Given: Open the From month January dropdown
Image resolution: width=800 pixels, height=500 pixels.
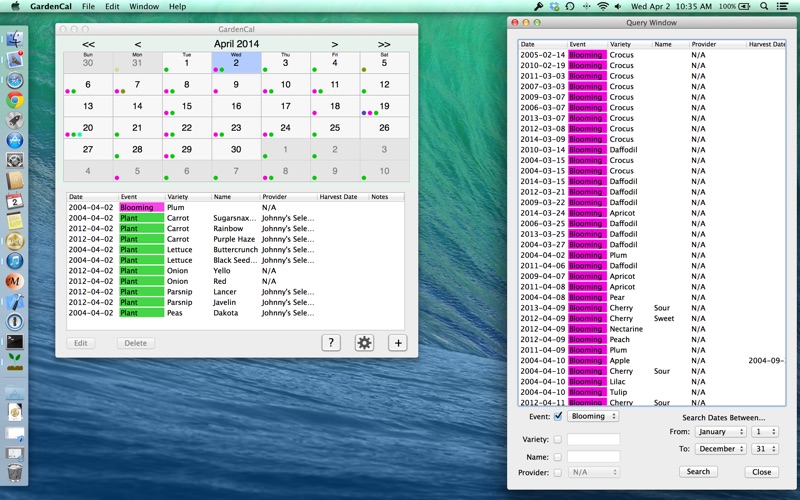Looking at the screenshot, I should pos(720,432).
